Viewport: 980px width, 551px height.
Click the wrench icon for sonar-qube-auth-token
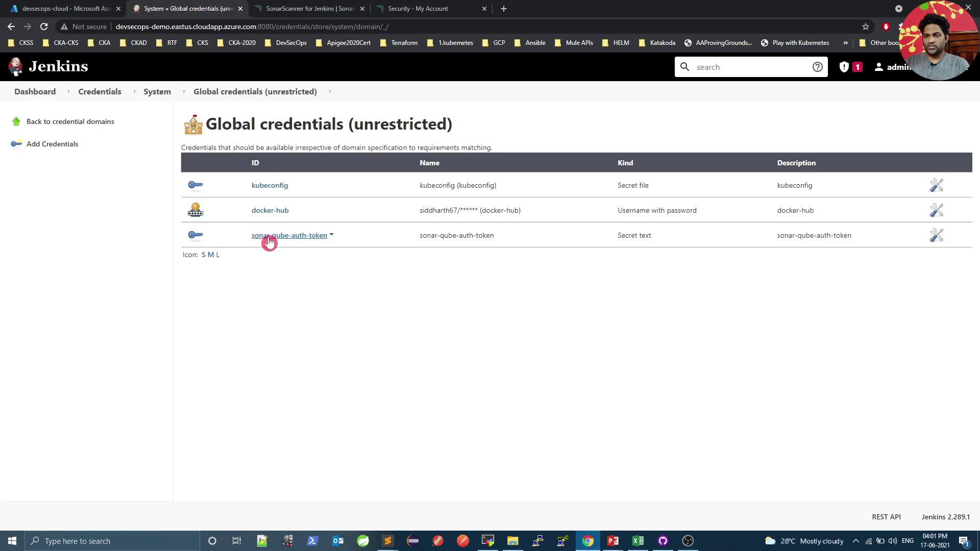pos(936,235)
